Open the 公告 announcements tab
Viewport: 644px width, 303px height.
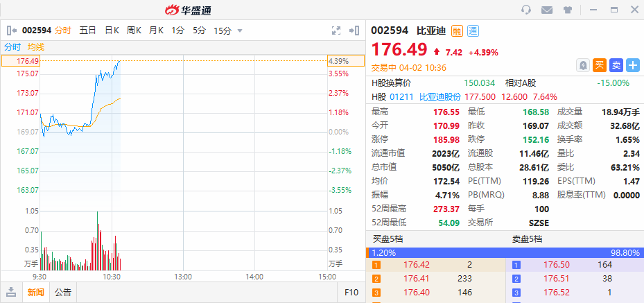click(63, 293)
